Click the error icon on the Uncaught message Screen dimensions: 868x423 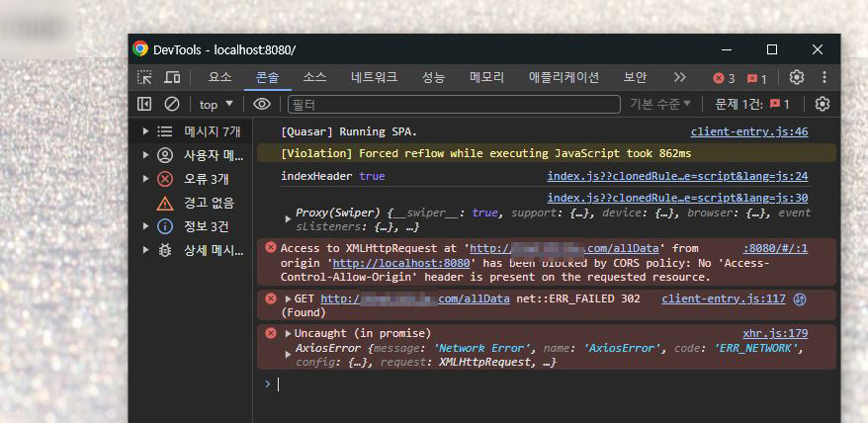(x=271, y=333)
